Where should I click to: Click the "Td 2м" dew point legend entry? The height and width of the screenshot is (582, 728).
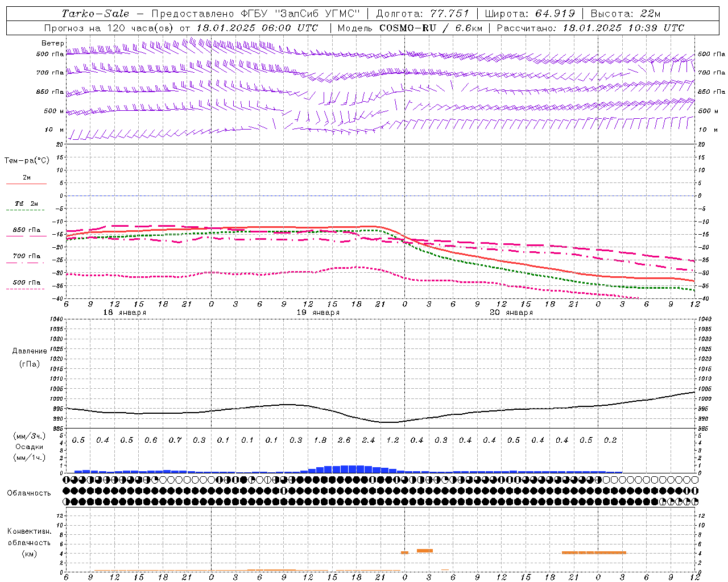click(x=26, y=203)
